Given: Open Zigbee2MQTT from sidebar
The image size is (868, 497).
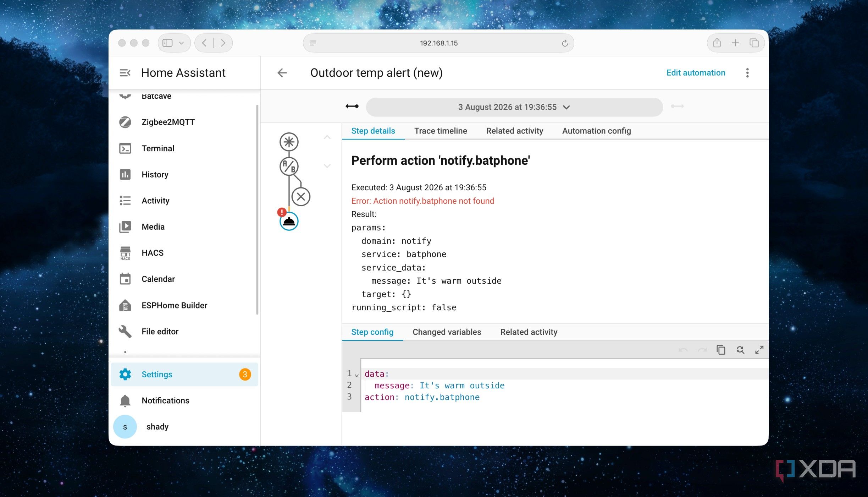Looking at the screenshot, I should click(184, 122).
